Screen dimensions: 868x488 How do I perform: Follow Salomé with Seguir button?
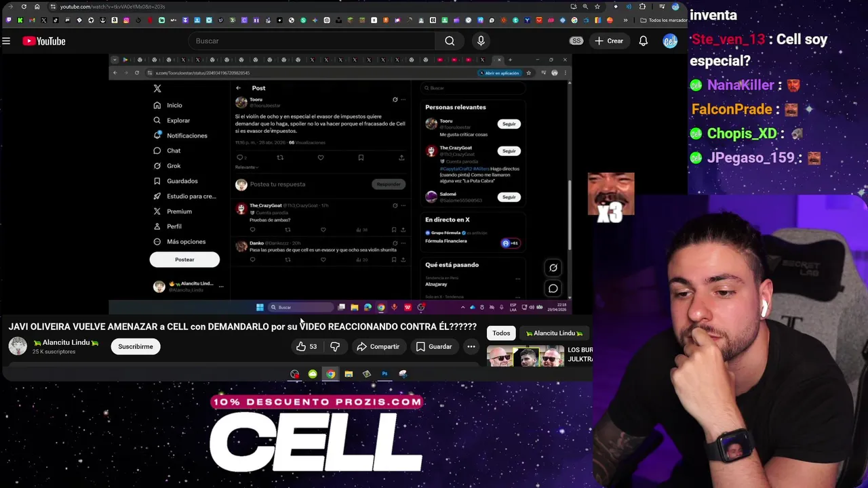click(509, 197)
